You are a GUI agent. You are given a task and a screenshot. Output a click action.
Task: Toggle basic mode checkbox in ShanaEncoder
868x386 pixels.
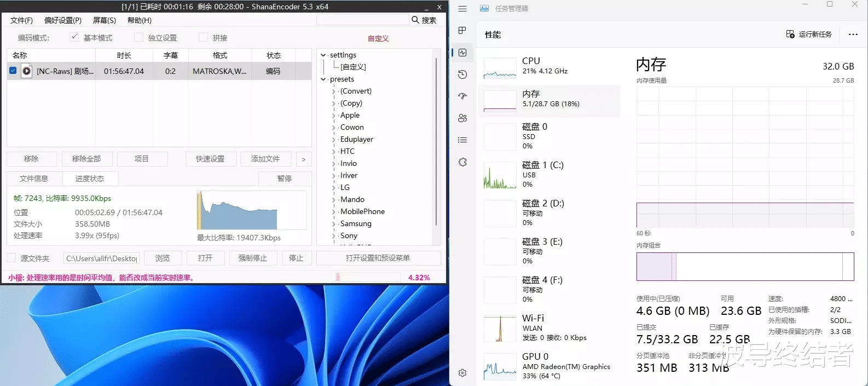point(74,37)
